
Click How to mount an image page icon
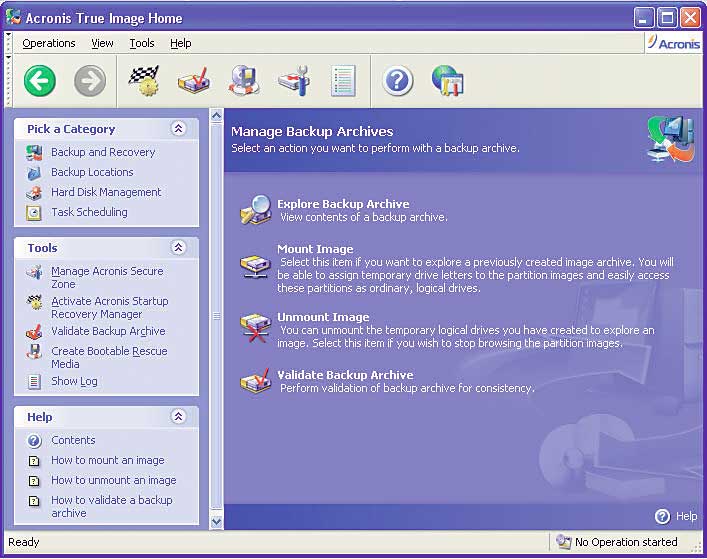point(34,461)
